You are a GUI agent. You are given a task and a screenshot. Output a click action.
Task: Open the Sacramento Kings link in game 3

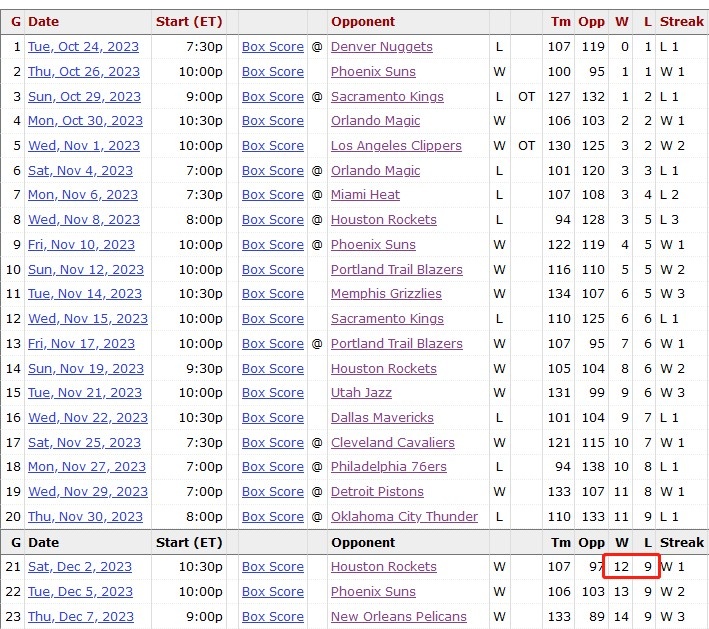click(x=387, y=97)
